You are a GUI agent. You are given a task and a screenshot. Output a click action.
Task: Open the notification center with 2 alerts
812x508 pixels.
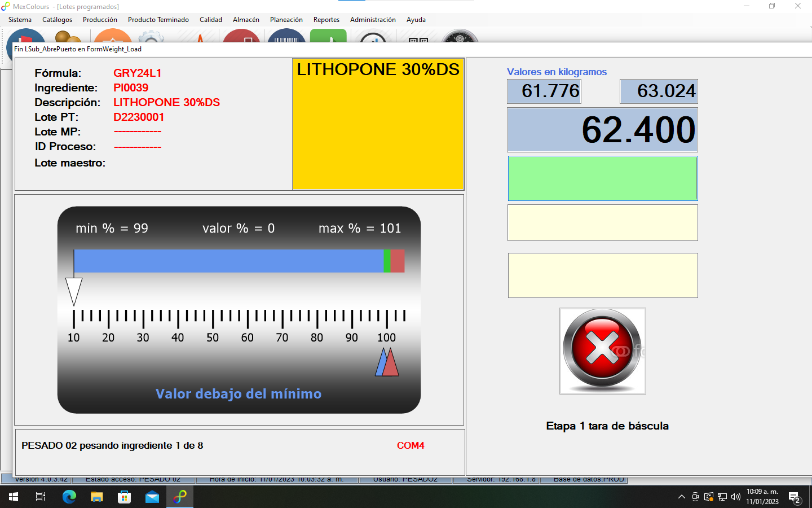tap(795, 497)
